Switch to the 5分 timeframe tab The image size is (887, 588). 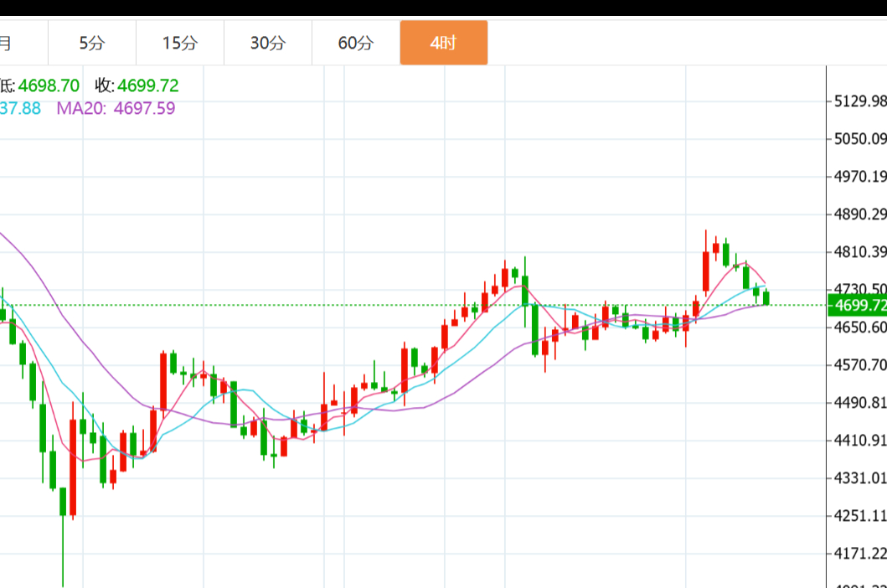pos(92,43)
